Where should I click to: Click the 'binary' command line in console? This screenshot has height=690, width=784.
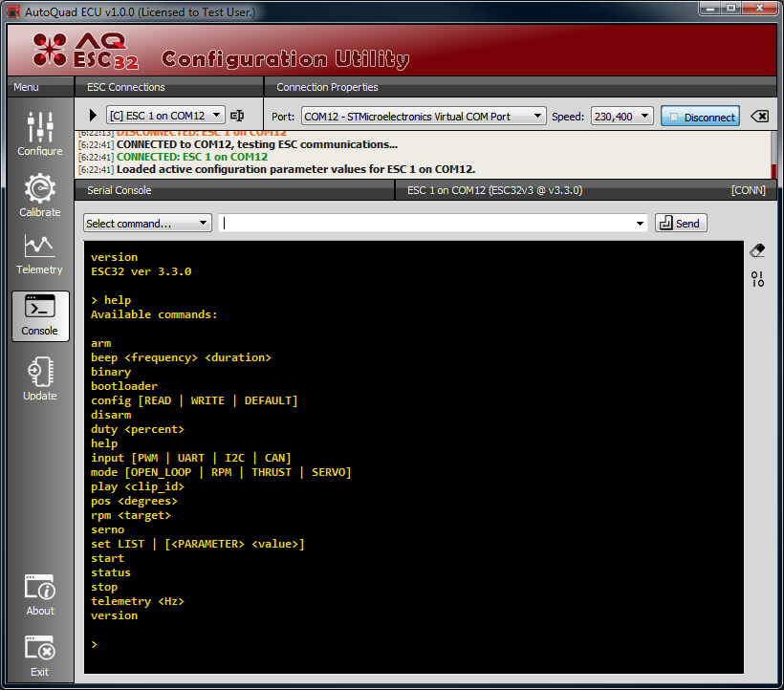pos(111,372)
